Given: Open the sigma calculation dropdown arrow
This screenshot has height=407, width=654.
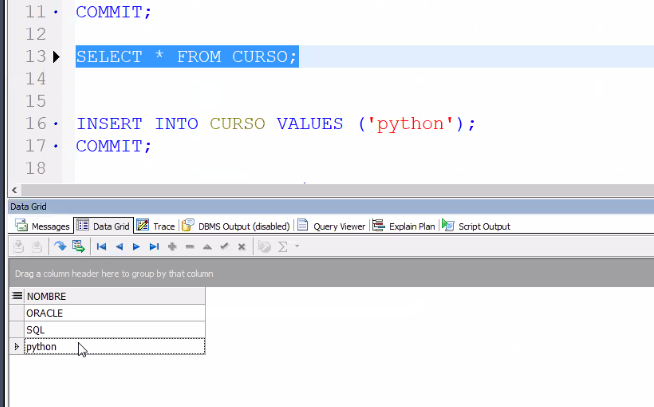Looking at the screenshot, I should (x=298, y=246).
